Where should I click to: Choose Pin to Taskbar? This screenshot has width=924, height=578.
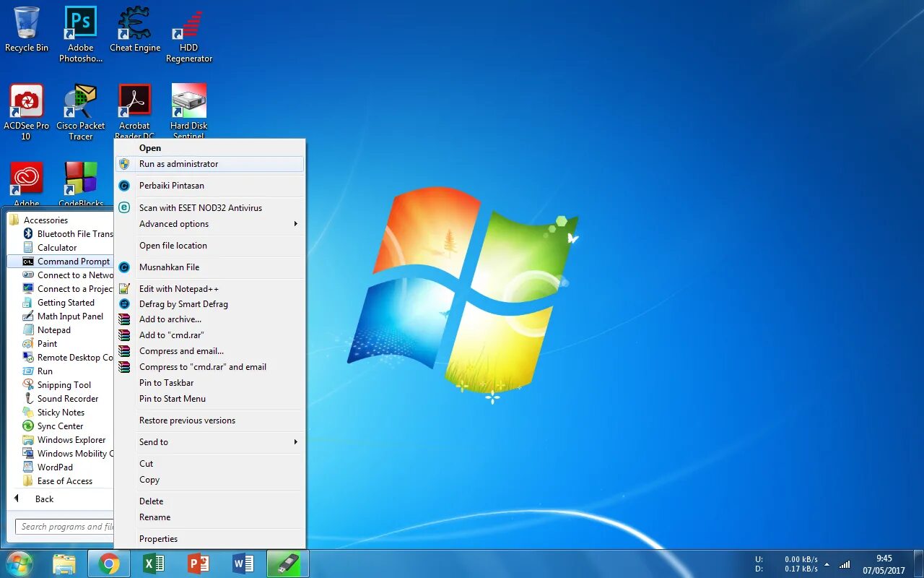(x=210, y=383)
